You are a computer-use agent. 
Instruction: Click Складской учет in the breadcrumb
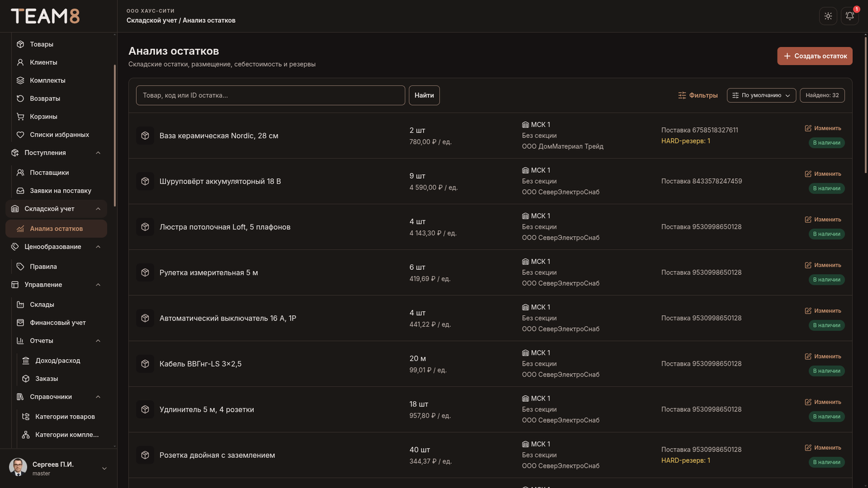click(x=152, y=20)
